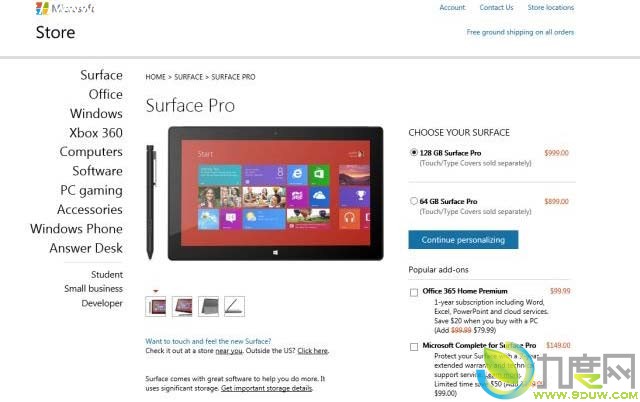Click the Surface pen image
Screen dimensions: 640x402
coord(151,202)
